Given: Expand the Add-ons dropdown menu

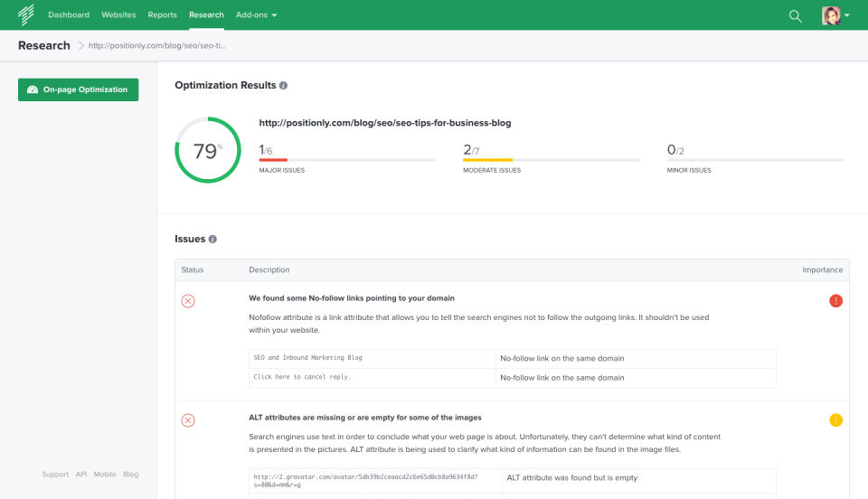Looking at the screenshot, I should [256, 15].
